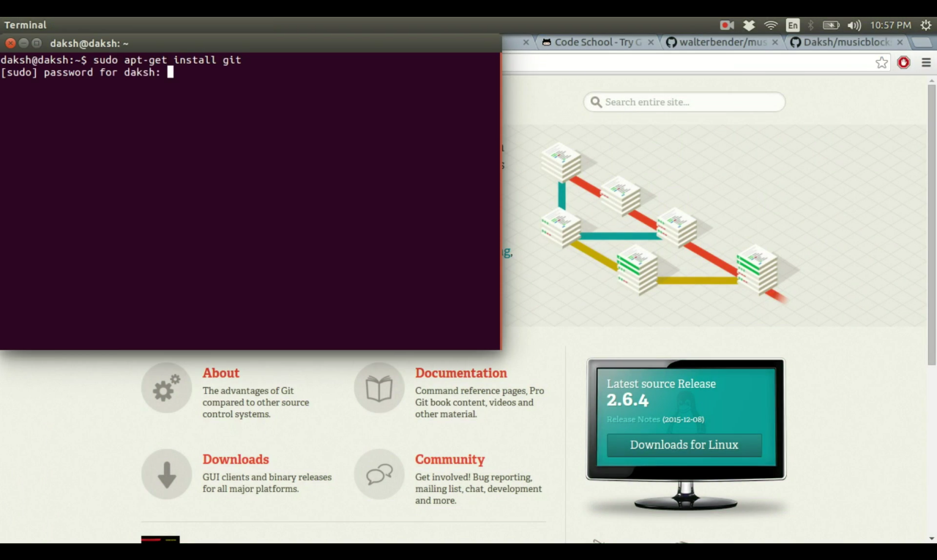Open the volume sound indicator
The image size is (937, 560).
pos(854,25)
